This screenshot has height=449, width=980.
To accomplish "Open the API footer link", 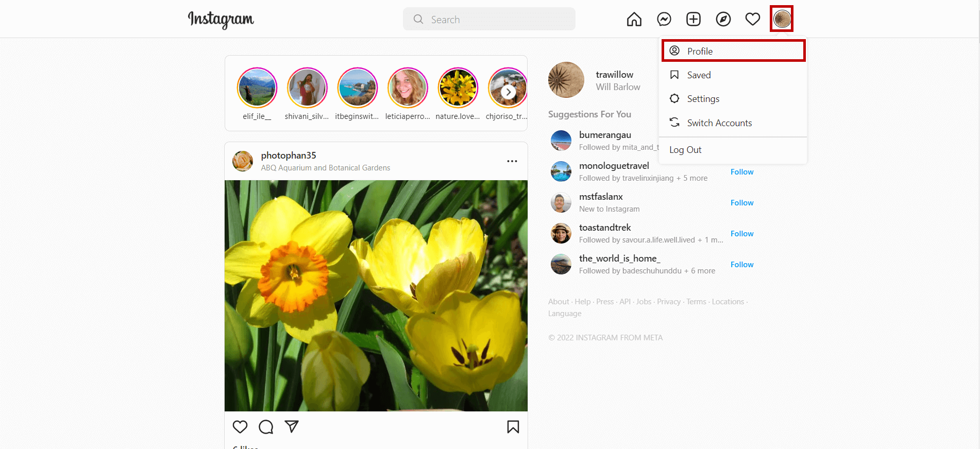I will [x=625, y=302].
